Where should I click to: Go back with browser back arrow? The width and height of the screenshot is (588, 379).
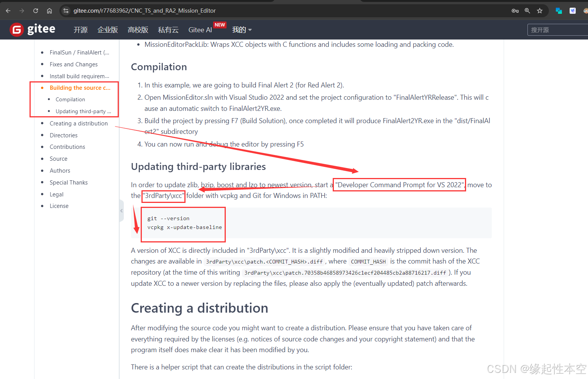8,11
